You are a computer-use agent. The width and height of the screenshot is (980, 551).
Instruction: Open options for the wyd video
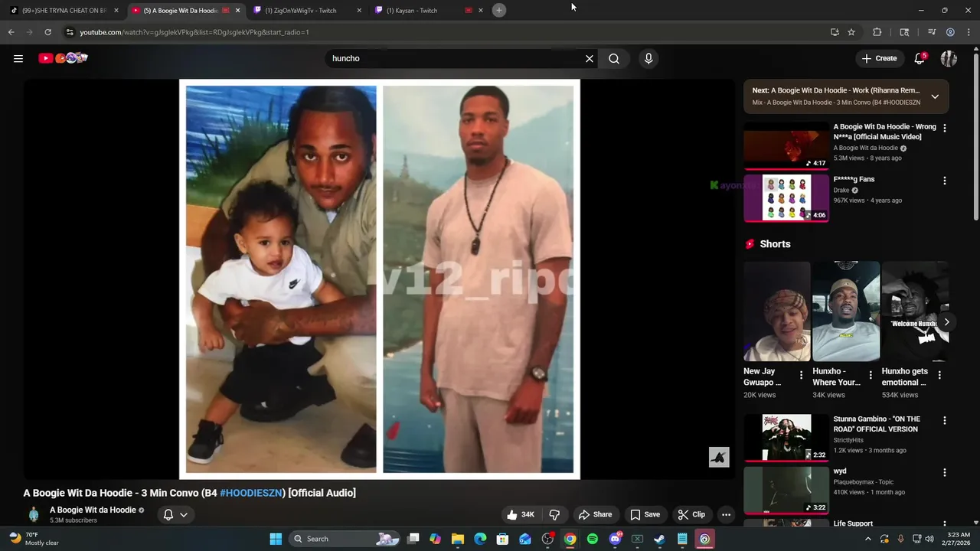pyautogui.click(x=944, y=473)
